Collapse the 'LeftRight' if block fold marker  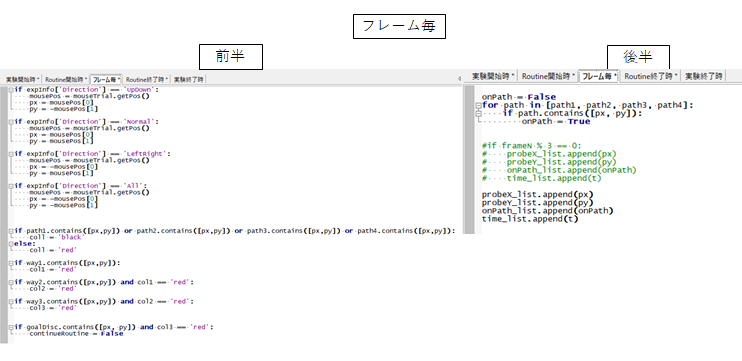11,154
